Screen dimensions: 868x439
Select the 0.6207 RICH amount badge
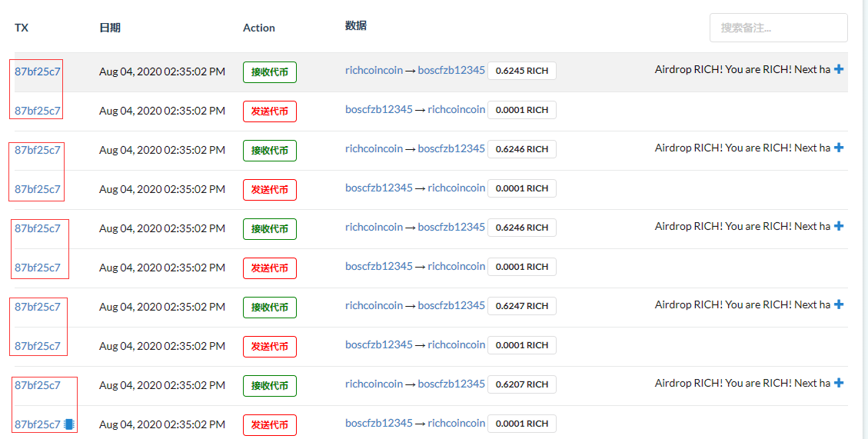click(x=521, y=384)
